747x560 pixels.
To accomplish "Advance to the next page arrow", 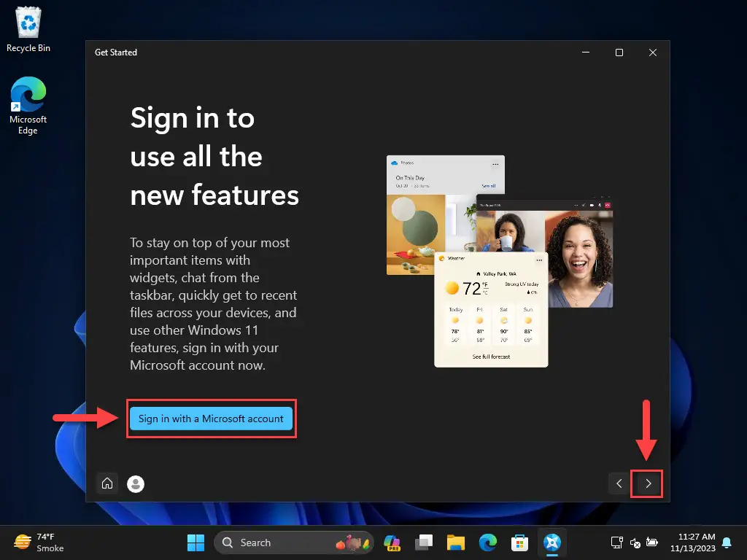I will click(x=648, y=484).
